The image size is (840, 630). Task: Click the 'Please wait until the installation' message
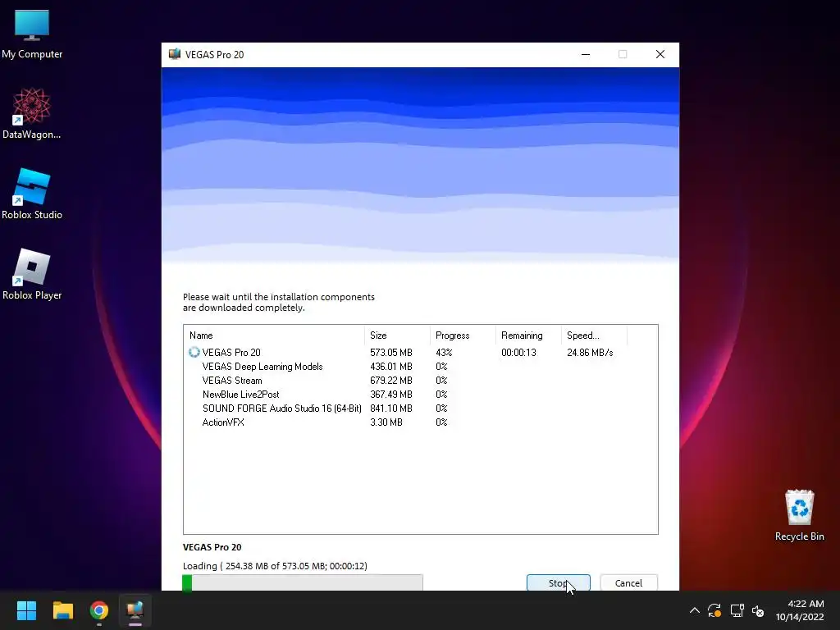279,302
